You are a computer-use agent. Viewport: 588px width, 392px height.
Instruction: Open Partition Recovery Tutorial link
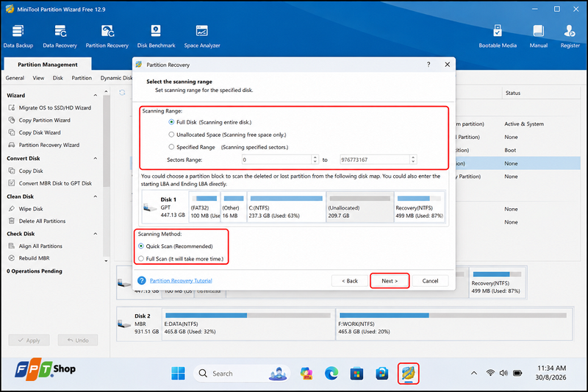tap(181, 281)
